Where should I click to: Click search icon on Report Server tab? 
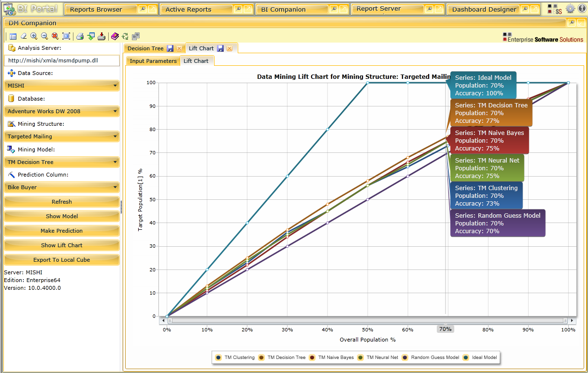(428, 9)
